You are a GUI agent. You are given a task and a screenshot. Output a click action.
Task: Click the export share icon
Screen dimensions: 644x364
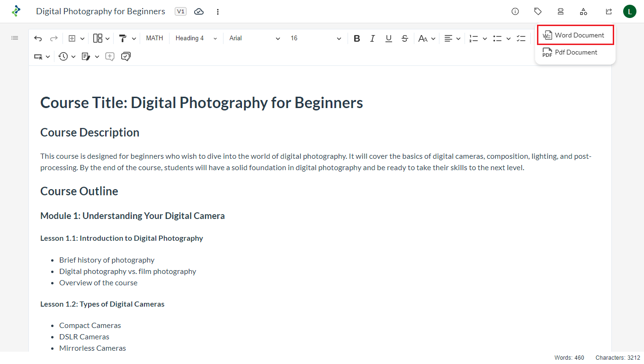pyautogui.click(x=609, y=11)
